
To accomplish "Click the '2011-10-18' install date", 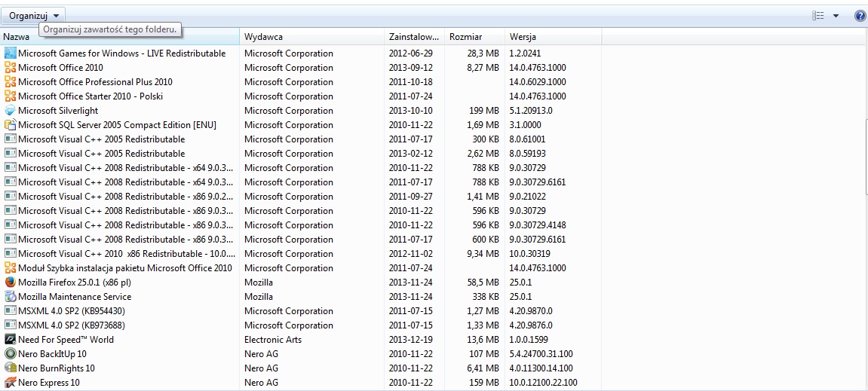I will click(x=411, y=82).
